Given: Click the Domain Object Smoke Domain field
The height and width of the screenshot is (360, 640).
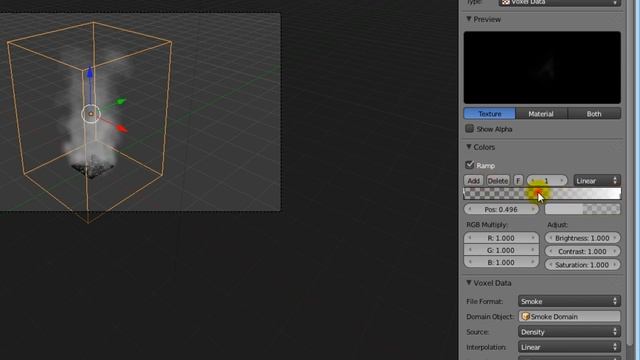Looking at the screenshot, I should (x=569, y=316).
